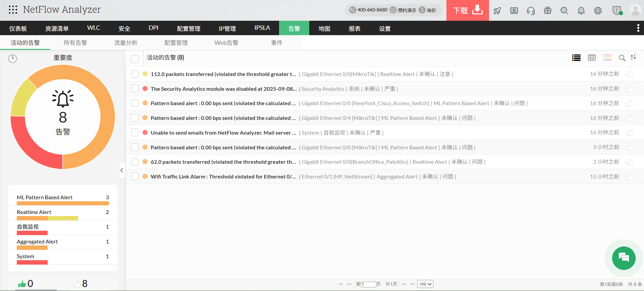The image size is (644, 291).
Task: Click the unacknowledged thumbs-up count 8
Action: point(80,284)
